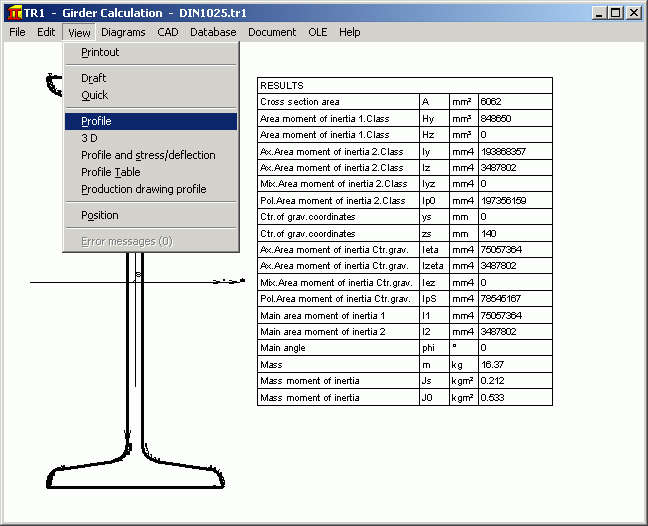Viewport: 648px width, 526px height.
Task: Select the highlighted Profile entry
Action: pos(151,121)
